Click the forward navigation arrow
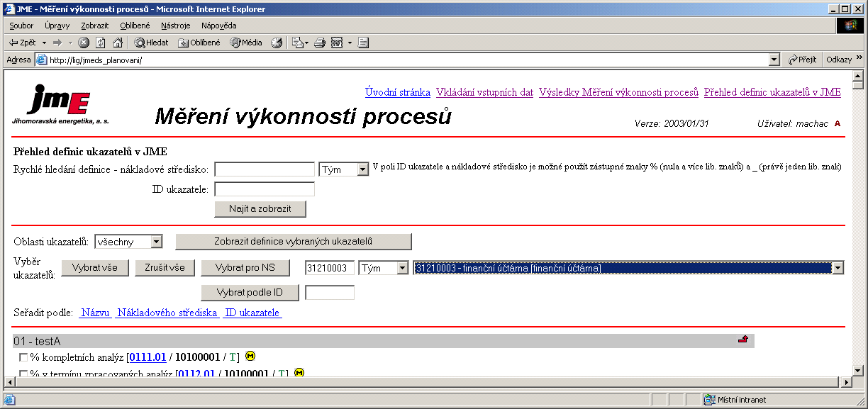Screen dimensions: 868x409 57,43
